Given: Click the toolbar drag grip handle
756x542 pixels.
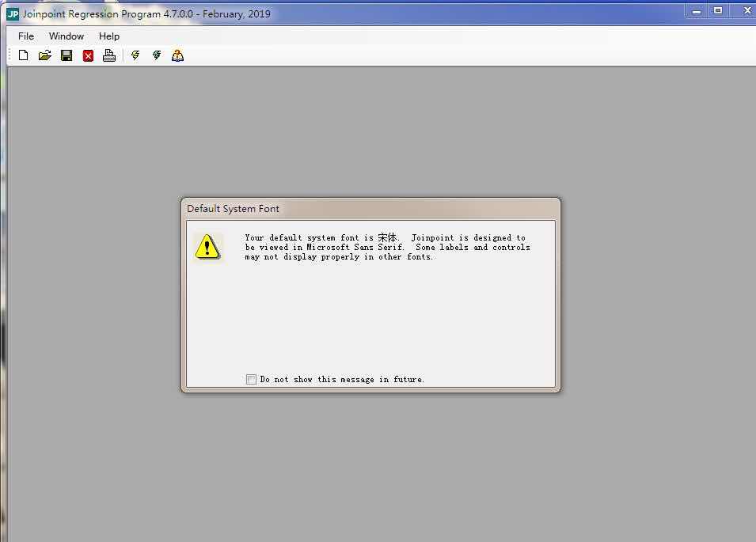Looking at the screenshot, I should pos(9,55).
